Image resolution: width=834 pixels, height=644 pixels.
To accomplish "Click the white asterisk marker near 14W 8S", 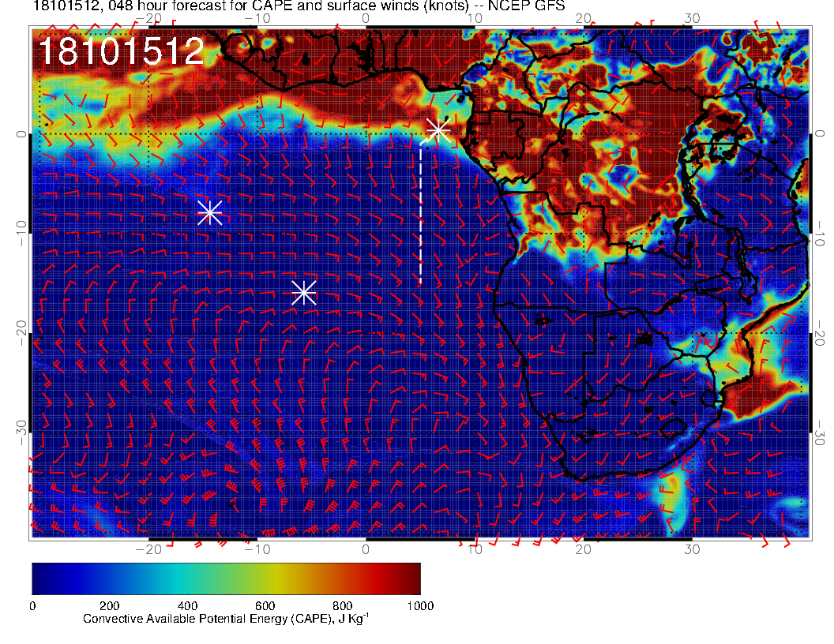I will [x=209, y=212].
